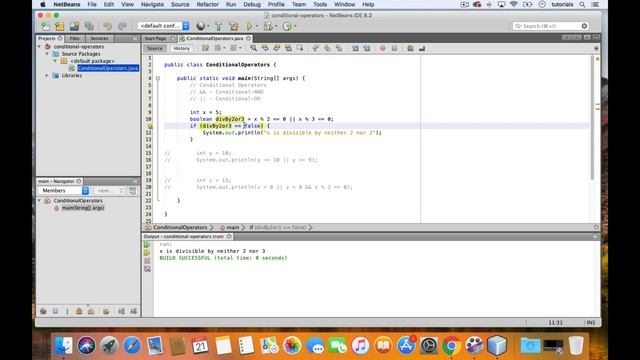Click the History view button in editor
Viewport: 640px width, 360px height.
tap(182, 48)
